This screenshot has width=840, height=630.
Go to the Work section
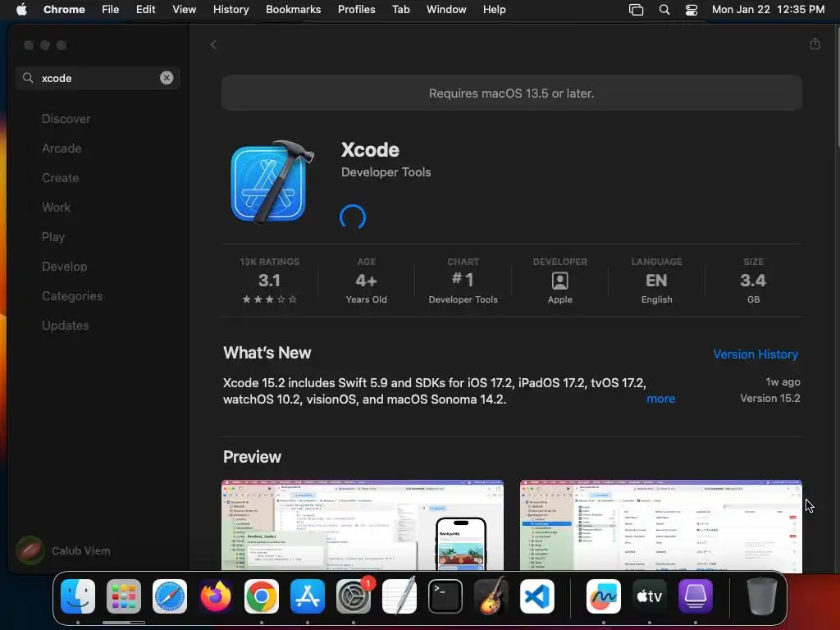coord(56,208)
